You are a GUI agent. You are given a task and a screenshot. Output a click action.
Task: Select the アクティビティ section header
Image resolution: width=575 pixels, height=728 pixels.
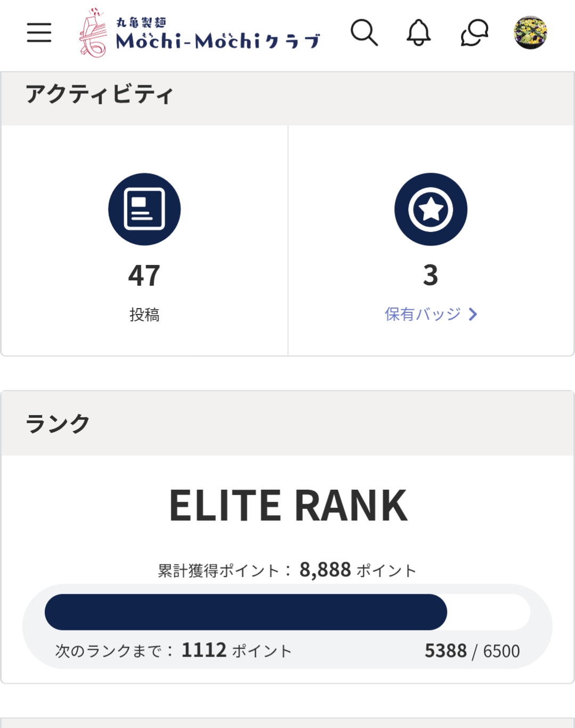coord(100,95)
